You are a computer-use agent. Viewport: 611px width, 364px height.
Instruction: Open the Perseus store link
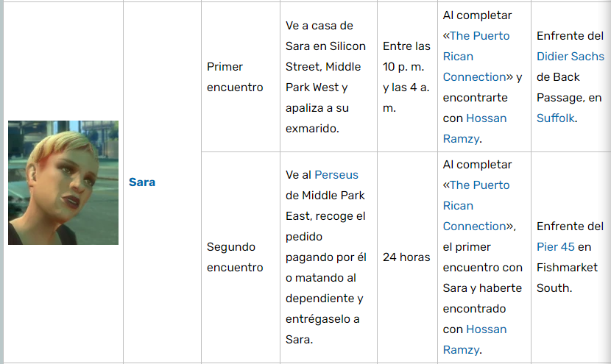coord(336,175)
